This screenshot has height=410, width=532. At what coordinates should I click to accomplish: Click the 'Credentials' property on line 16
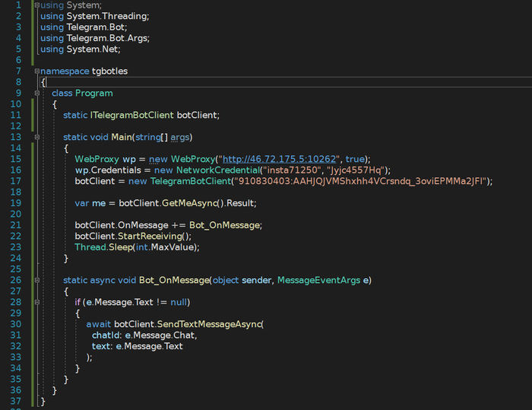pos(116,170)
